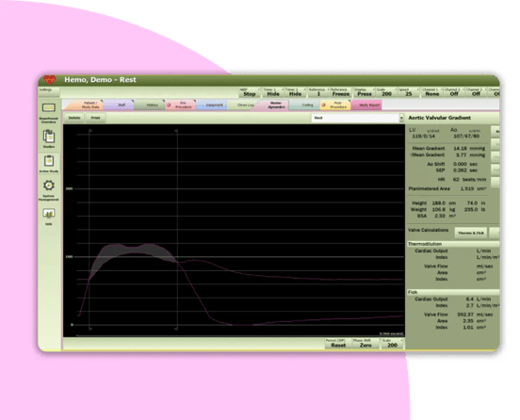The image size is (520, 420).
Task: Click the left SEP cursor marker at graph top
Action: 90,131
